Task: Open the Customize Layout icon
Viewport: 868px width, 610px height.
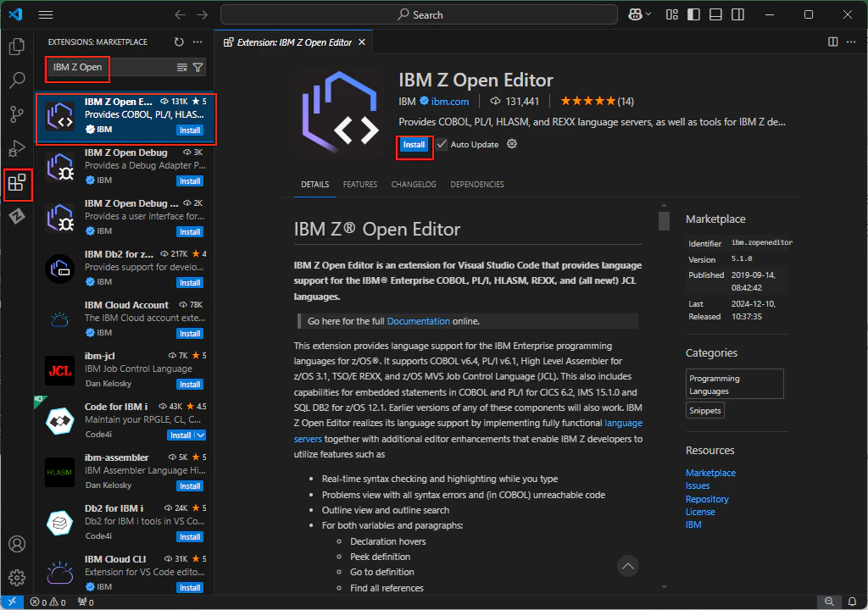Action: click(x=671, y=15)
